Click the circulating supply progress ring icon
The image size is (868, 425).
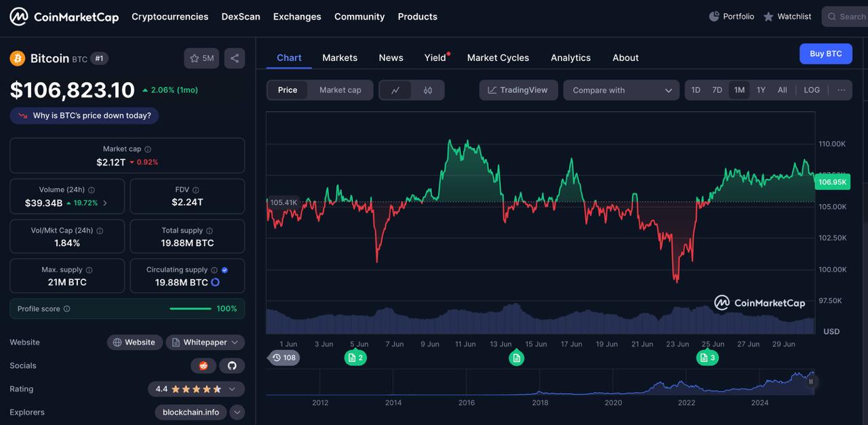coord(215,282)
